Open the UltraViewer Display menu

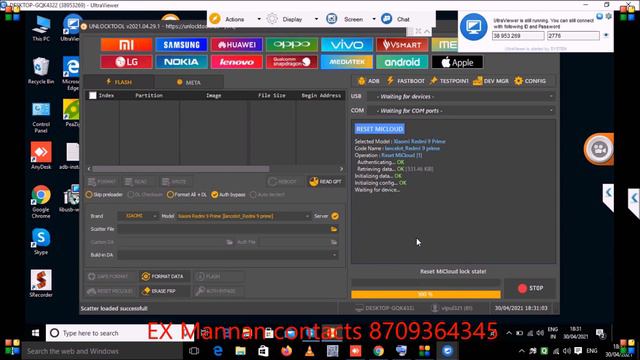coord(292,19)
